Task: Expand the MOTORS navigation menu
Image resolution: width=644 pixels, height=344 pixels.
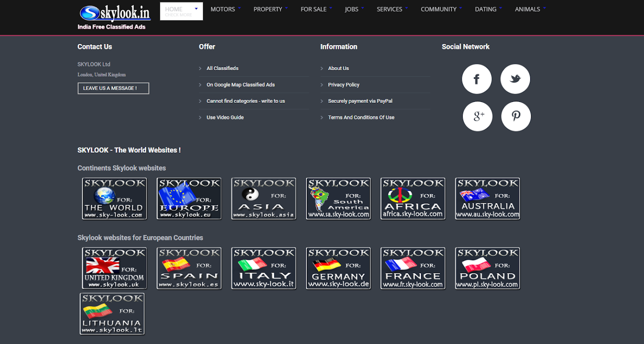Action: coord(226,9)
